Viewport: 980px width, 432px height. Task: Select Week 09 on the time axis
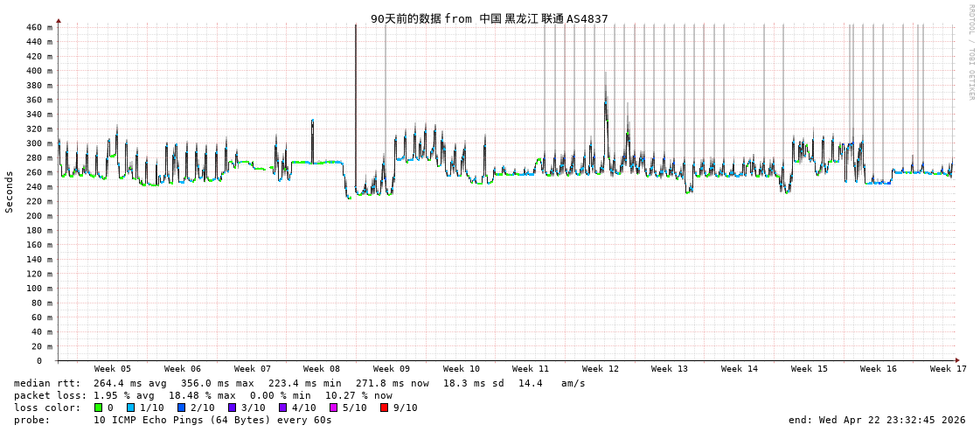pyautogui.click(x=392, y=369)
